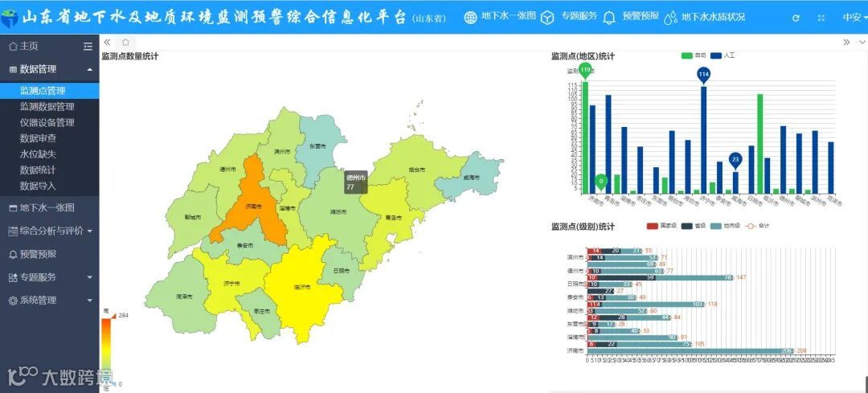Image resolution: width=868 pixels, height=393 pixels.
Task: Click the fullscreen icon in header
Action: [x=821, y=18]
